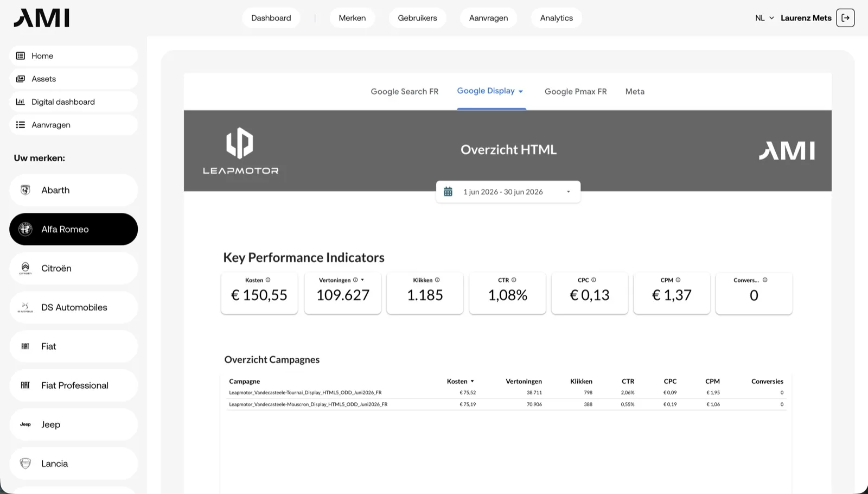Open the Vertoningen KPI metric dropdown arrow
The width and height of the screenshot is (868, 494).
pos(362,280)
